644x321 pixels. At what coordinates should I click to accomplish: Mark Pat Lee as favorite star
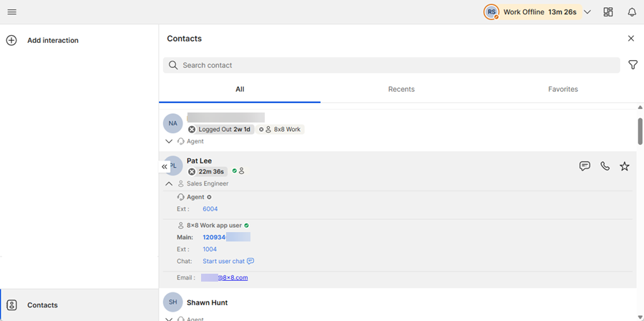pyautogui.click(x=625, y=166)
